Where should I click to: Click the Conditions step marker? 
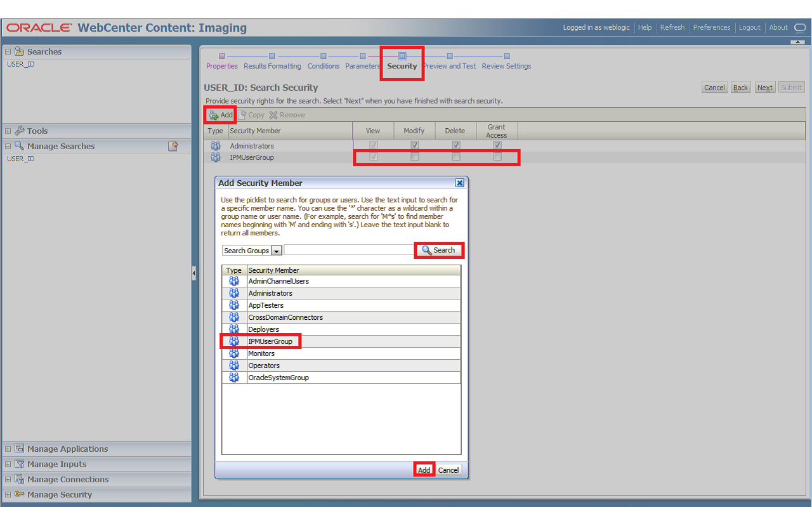(x=324, y=56)
